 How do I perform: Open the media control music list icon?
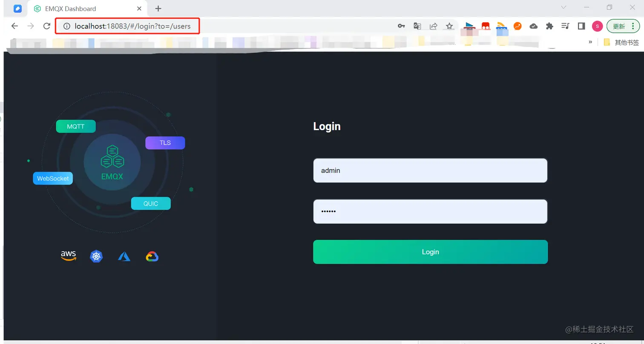565,26
